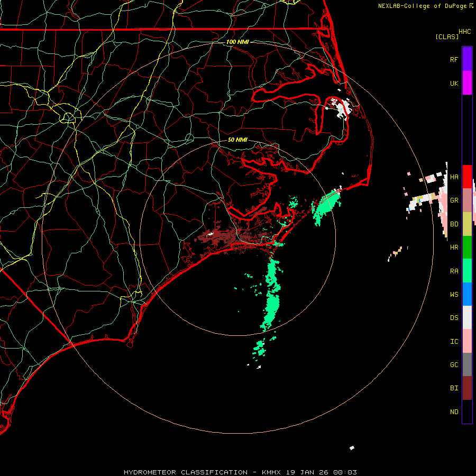The image size is (476, 476).
Task: Click the Hydrometeor Classification KMHX timestamp caption
Action: [x=240, y=472]
